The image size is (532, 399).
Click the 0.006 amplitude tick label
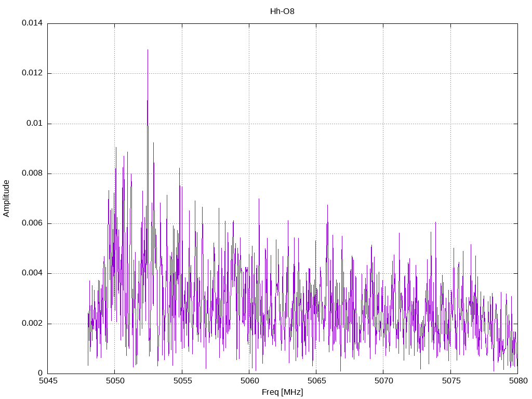tap(32, 223)
